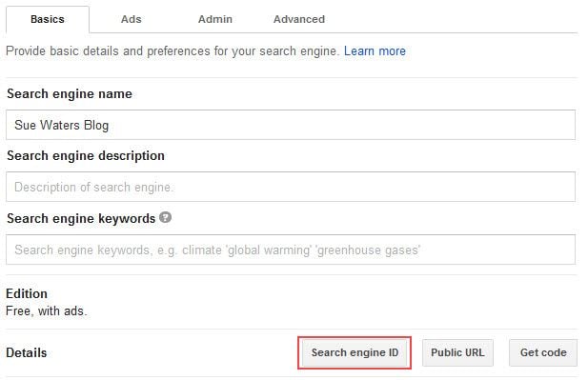Click the Public URL button
588x380 pixels.
pos(457,352)
